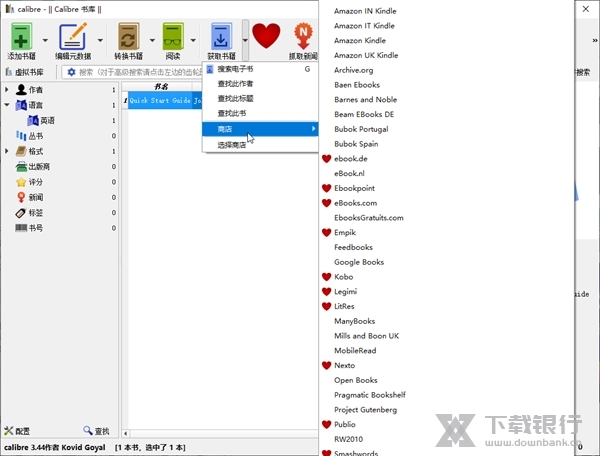The width and height of the screenshot is (600, 456).
Task: Select Feedbooks store
Action: point(353,248)
